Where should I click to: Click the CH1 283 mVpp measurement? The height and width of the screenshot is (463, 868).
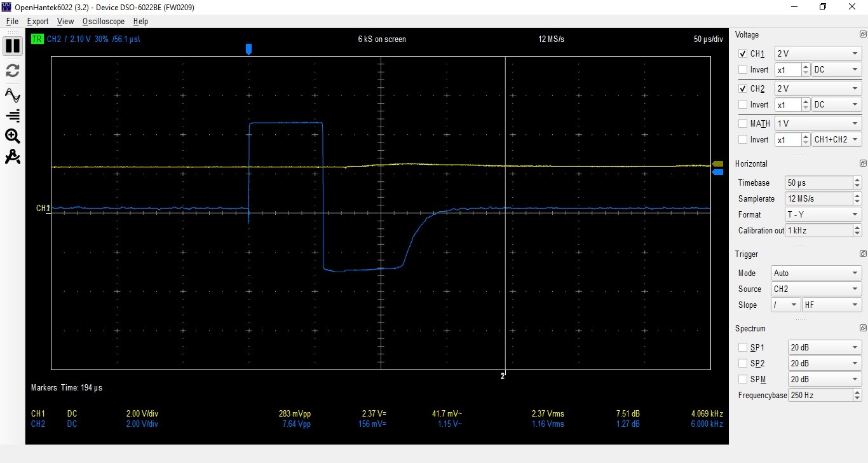295,414
